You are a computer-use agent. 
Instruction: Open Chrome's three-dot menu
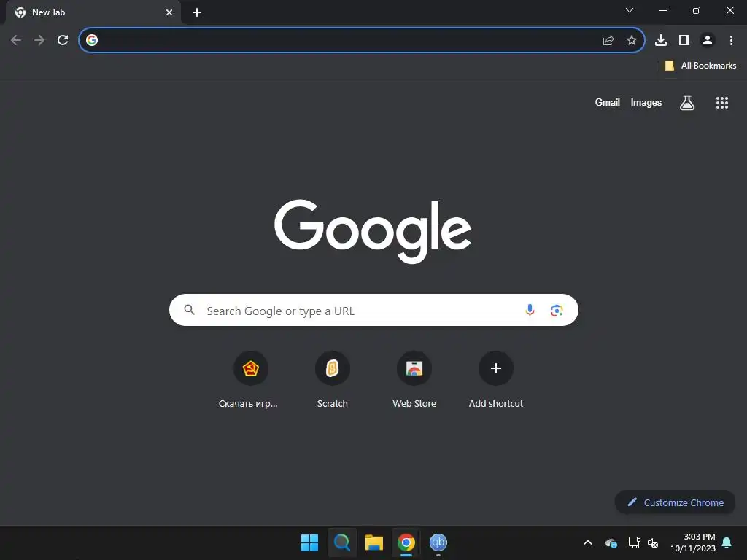pos(731,41)
